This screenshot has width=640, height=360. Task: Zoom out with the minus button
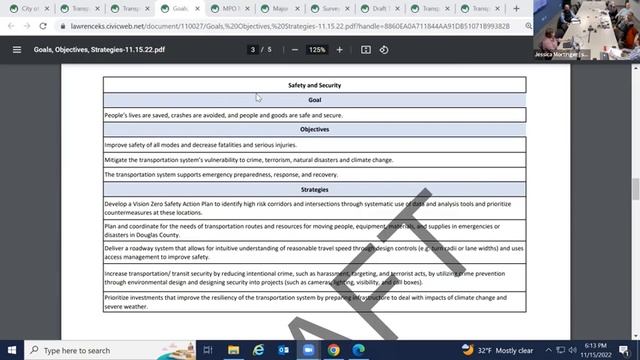[295, 50]
